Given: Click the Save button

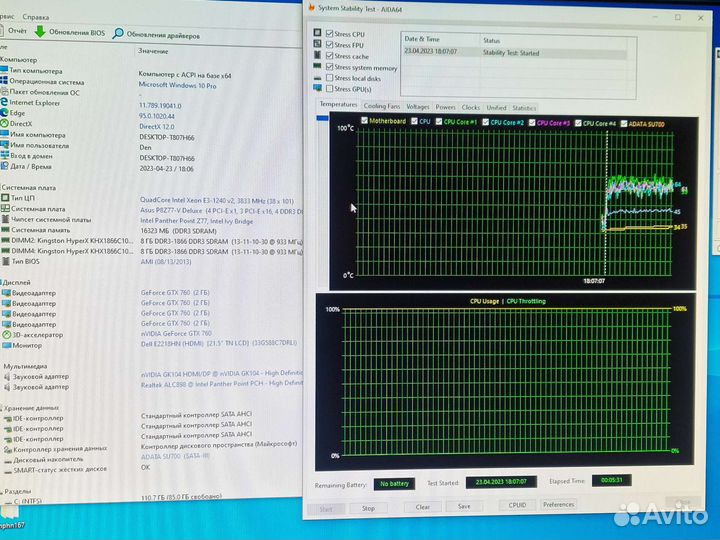Looking at the screenshot, I should [x=464, y=506].
